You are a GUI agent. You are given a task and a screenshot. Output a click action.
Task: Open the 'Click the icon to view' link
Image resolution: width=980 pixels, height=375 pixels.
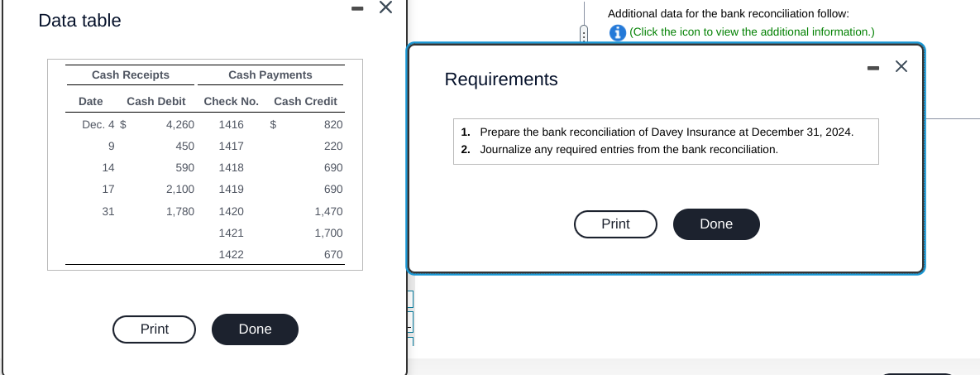click(752, 32)
